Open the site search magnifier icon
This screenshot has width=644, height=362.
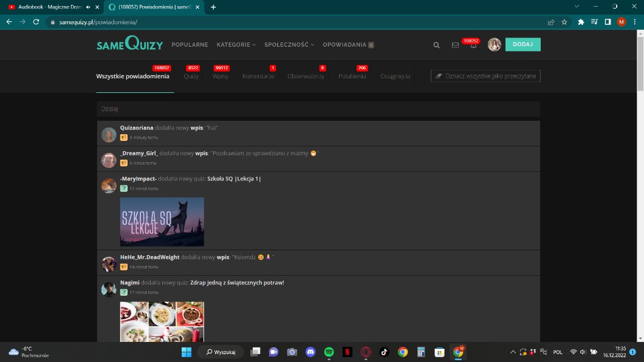coord(436,45)
